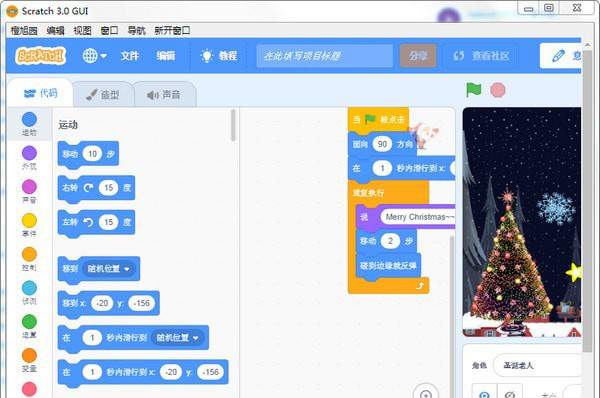
Task: Switch to the 代码 code tab
Action: (40, 93)
